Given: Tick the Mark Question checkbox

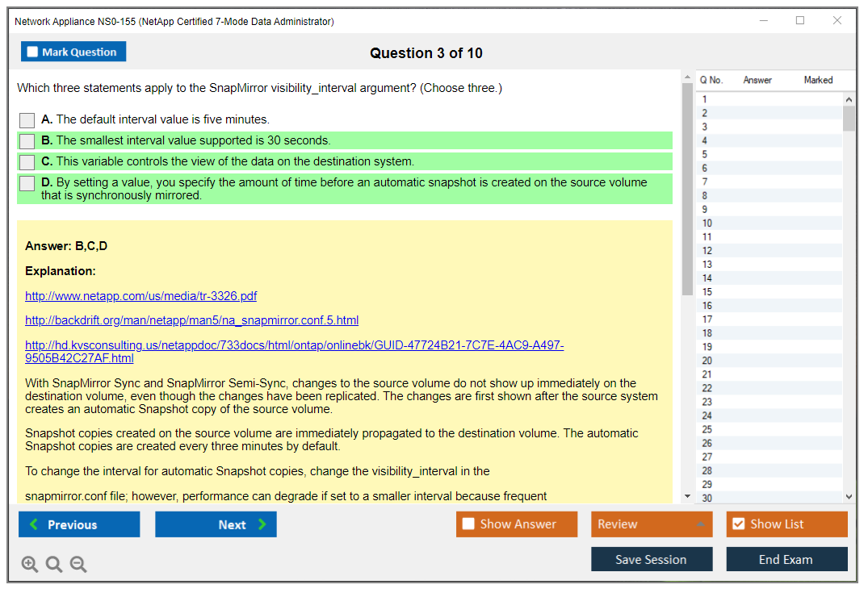Looking at the screenshot, I should click(x=33, y=52).
